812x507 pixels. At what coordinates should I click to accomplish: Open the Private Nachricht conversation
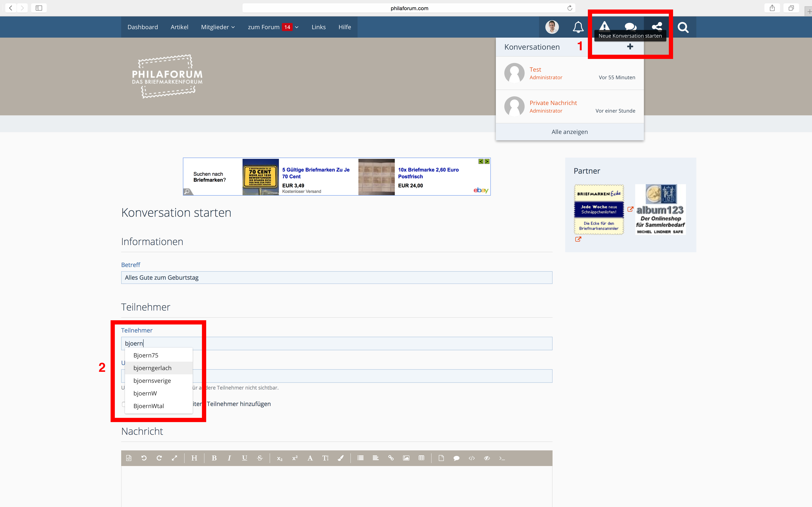(553, 103)
